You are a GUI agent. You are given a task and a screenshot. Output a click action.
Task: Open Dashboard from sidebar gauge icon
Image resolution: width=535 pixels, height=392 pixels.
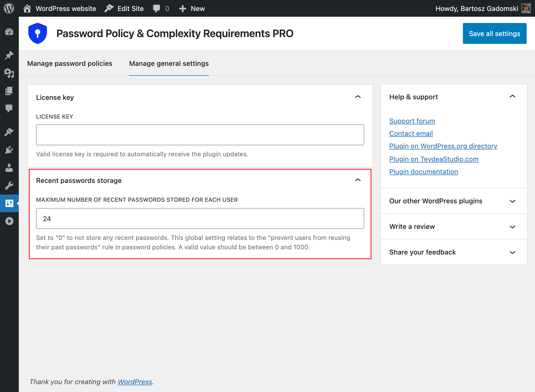coord(9,32)
